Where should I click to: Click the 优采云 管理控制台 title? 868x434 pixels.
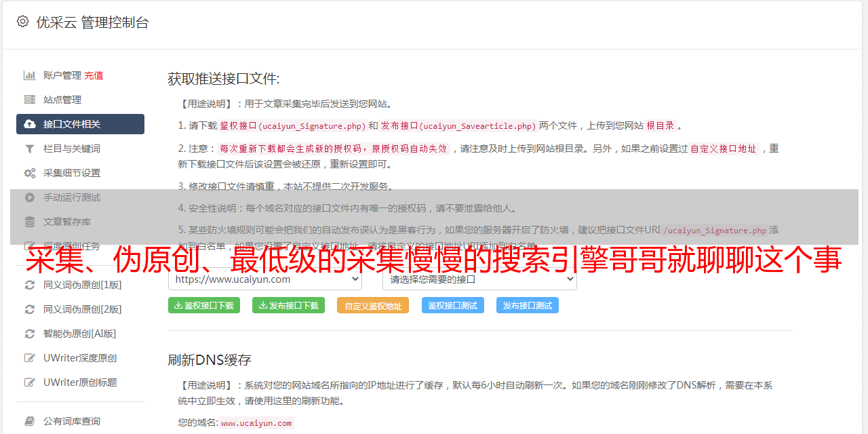click(92, 22)
